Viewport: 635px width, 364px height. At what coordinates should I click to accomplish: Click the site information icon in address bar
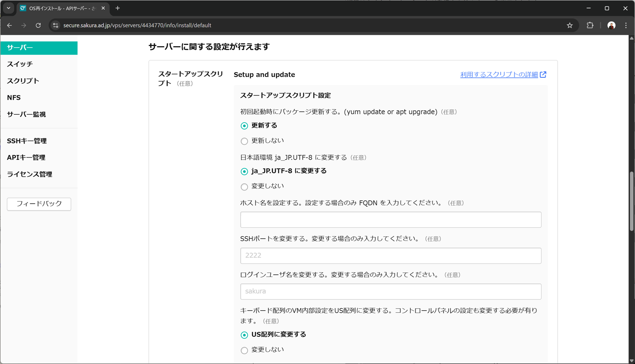56,25
